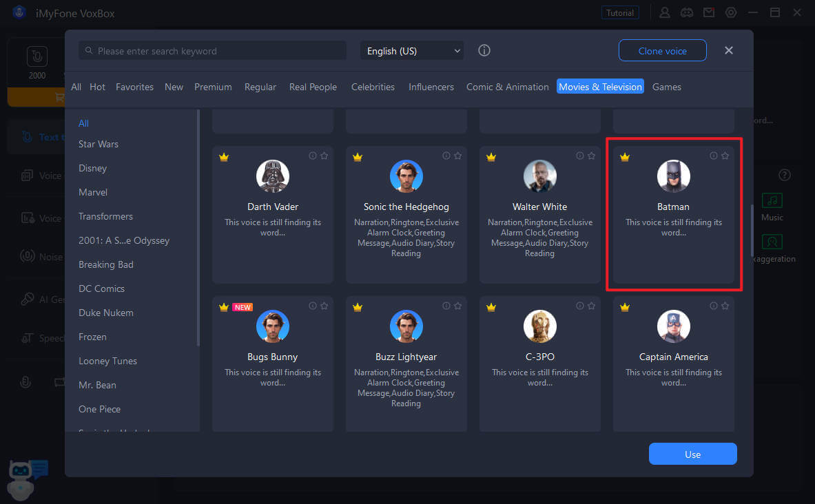
Task: Select Looney Tunes in the sidebar list
Action: pos(107,361)
